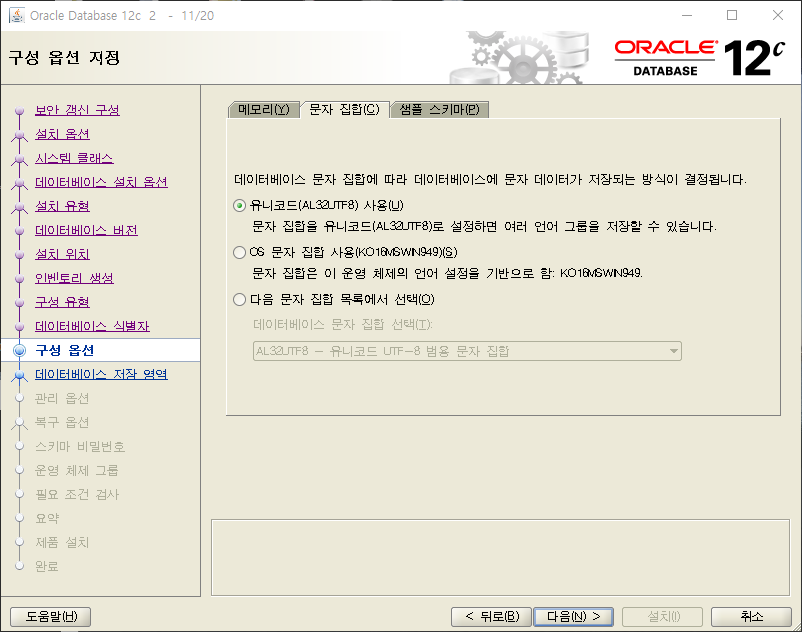This screenshot has height=632, width=802.
Task: Click the step marker beside 인벤토리 생성
Action: pos(19,279)
